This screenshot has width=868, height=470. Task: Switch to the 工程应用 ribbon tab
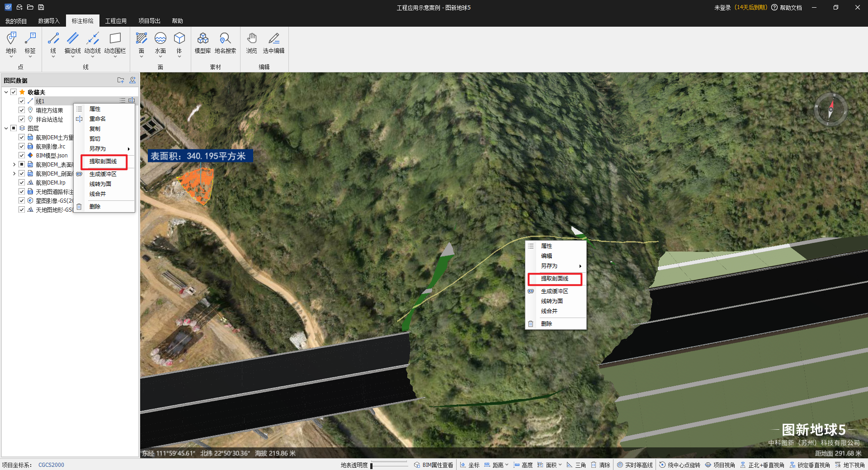click(116, 21)
